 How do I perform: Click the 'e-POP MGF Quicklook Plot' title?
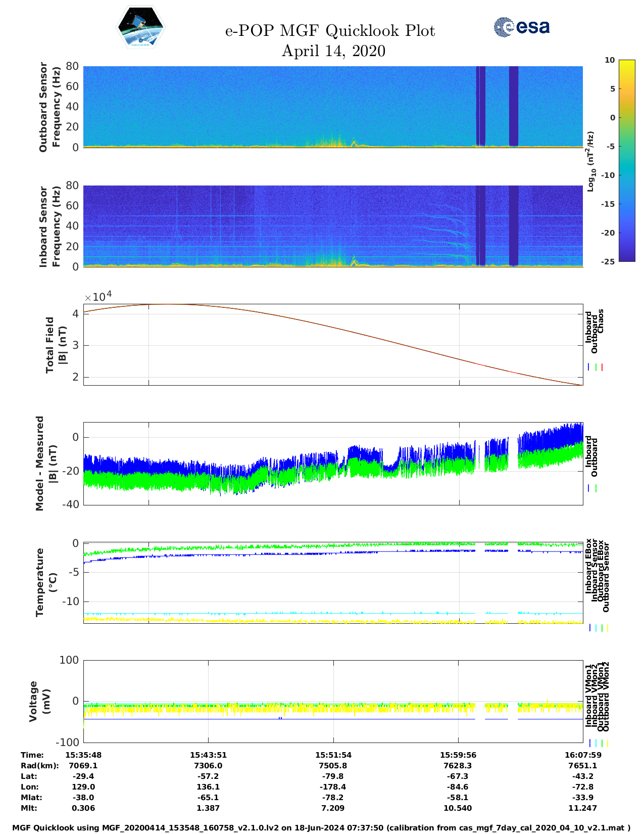pos(330,31)
